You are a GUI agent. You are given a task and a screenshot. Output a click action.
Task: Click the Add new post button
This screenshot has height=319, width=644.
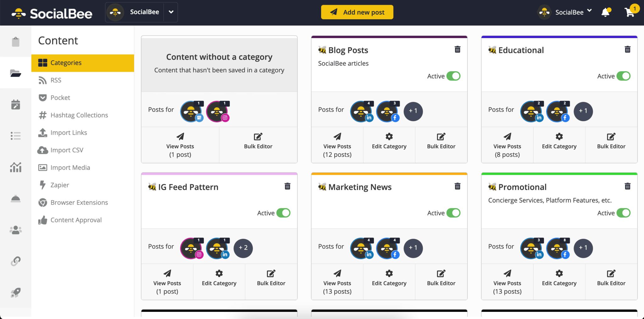[x=357, y=12]
